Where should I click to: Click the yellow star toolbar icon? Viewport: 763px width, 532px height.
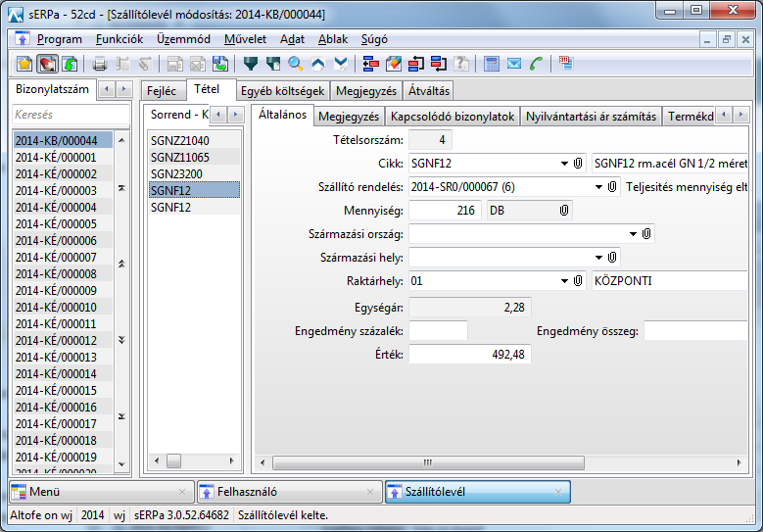pos(24,64)
